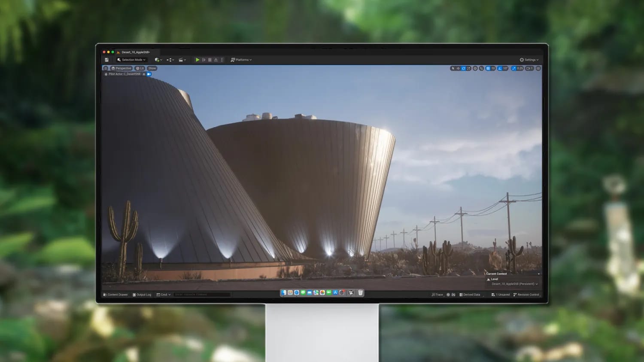Open the Unreal Engine icon in Dock
The width and height of the screenshot is (644, 362).
tap(351, 293)
